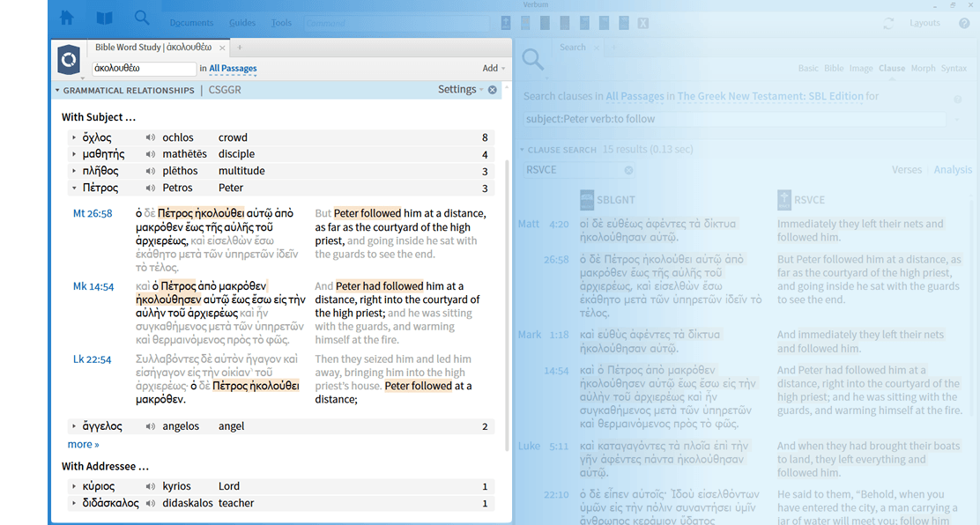This screenshot has height=525, width=980.
Task: Collapse the Grammatical Relationships section
Action: click(57, 91)
